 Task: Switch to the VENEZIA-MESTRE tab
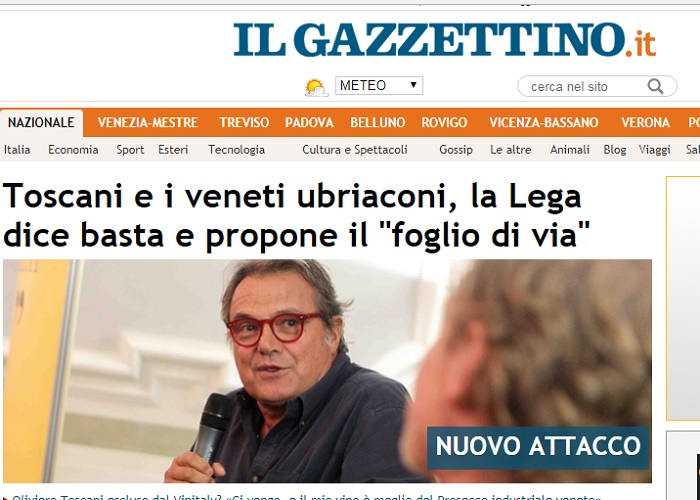coord(148,123)
